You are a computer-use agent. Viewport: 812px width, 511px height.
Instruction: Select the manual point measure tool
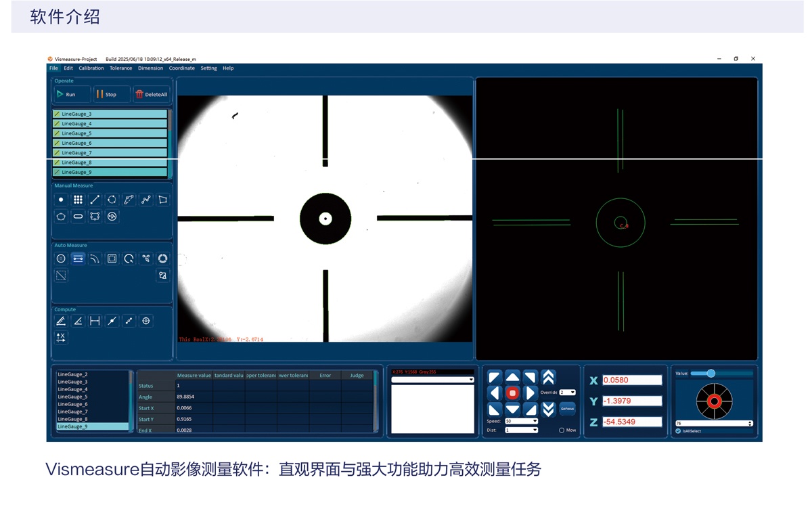coord(61,200)
